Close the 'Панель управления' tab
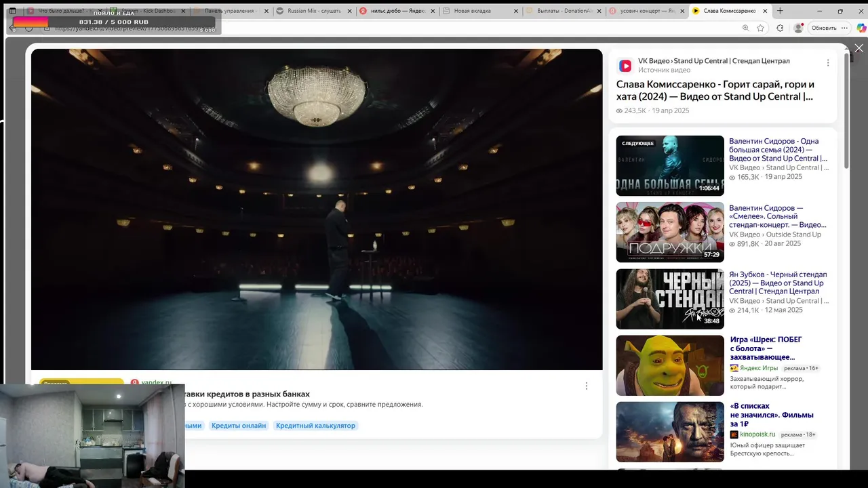The image size is (868, 488). (266, 11)
